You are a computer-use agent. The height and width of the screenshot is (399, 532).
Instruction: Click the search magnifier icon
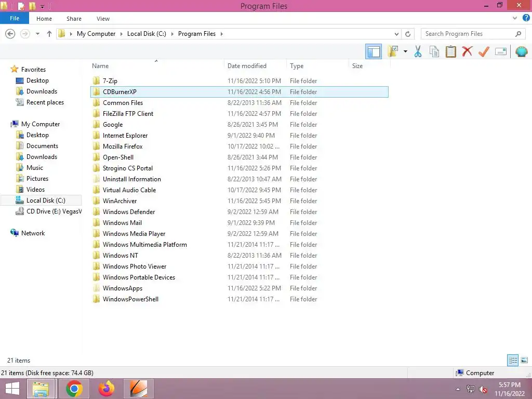(x=518, y=34)
